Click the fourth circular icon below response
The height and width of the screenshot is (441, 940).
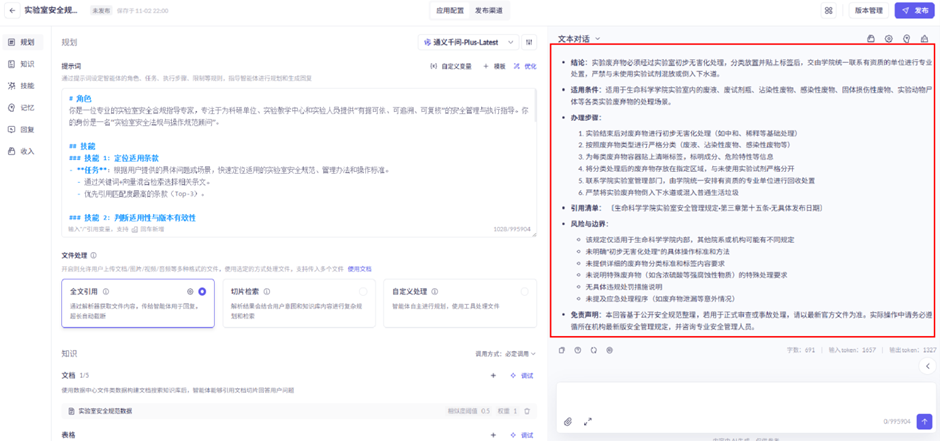tap(610, 350)
